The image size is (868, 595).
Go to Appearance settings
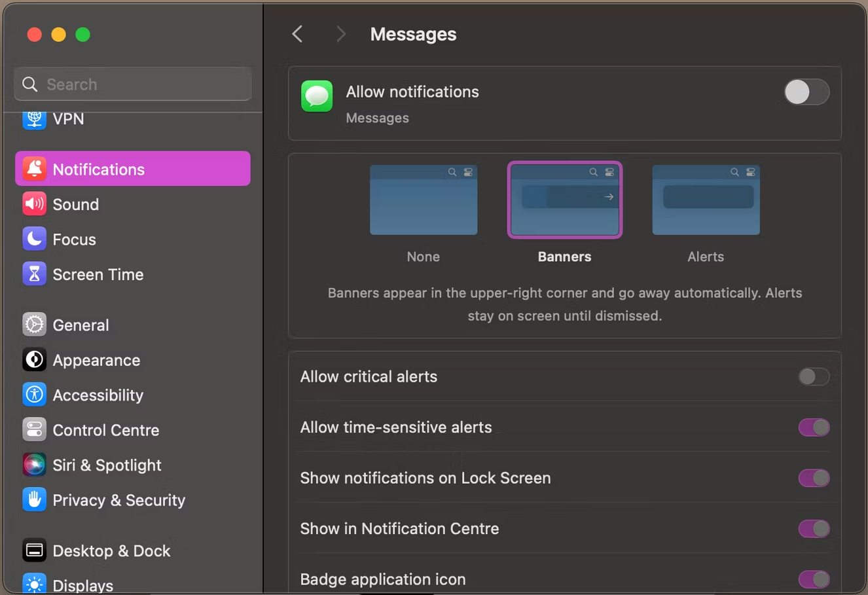tap(133, 360)
